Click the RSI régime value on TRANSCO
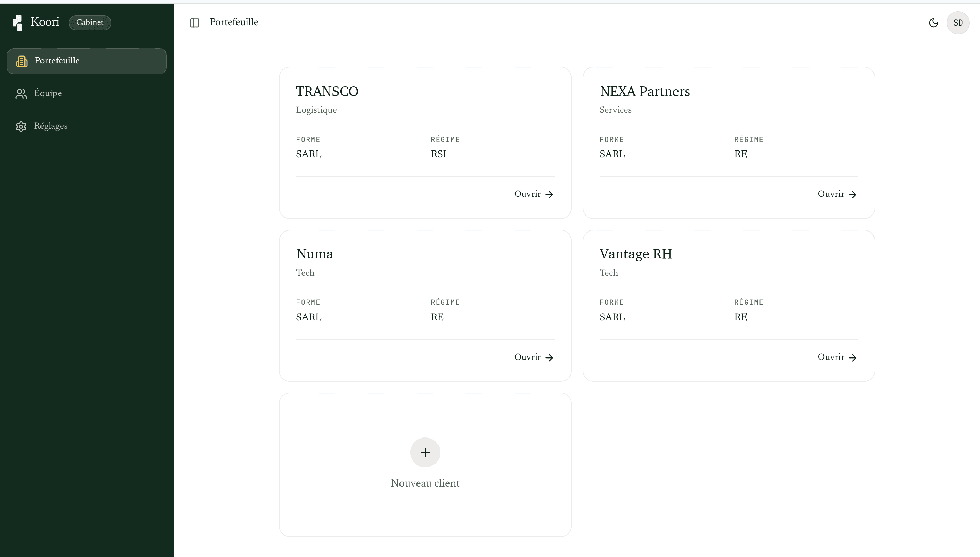Viewport: 980px width, 557px height. pyautogui.click(x=438, y=154)
